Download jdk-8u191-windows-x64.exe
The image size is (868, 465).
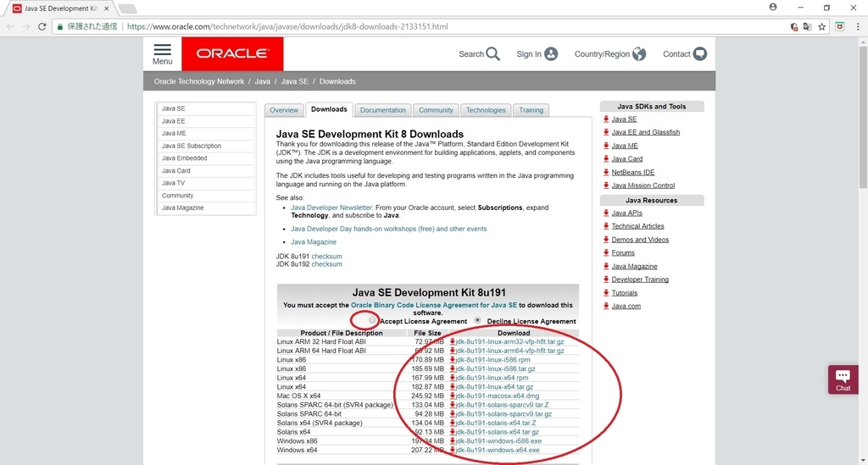[497, 450]
